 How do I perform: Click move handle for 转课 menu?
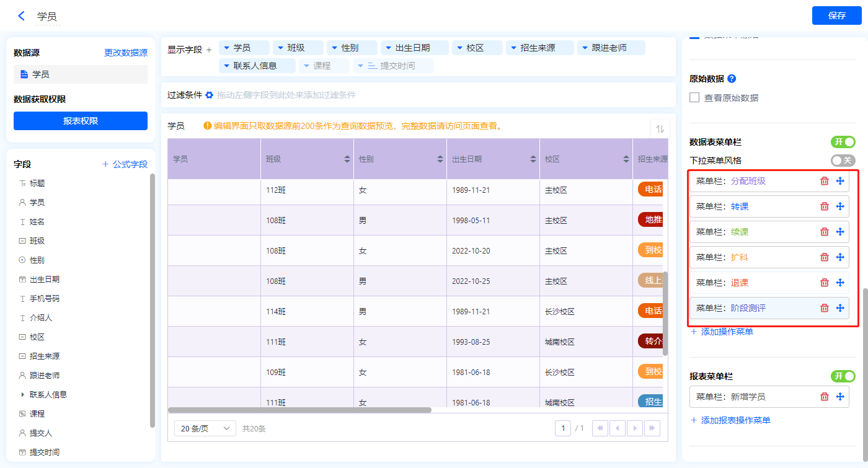coord(840,206)
